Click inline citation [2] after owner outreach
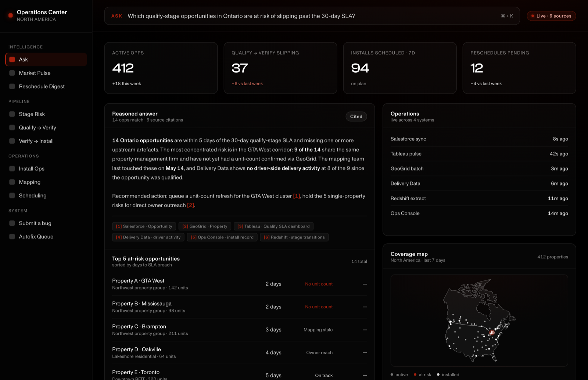588x380 pixels. tap(190, 205)
